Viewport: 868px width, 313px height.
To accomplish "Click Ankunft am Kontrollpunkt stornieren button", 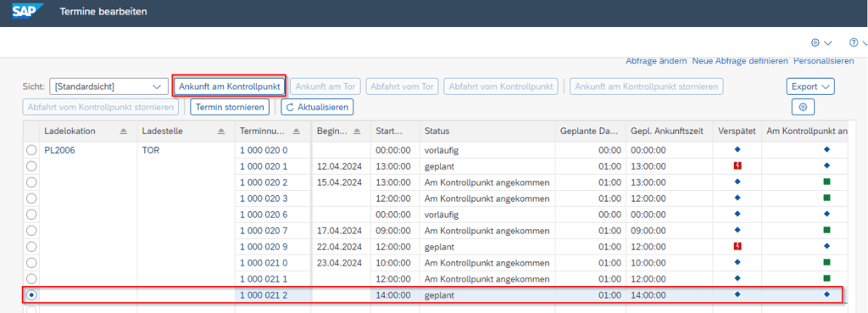I will tap(647, 87).
